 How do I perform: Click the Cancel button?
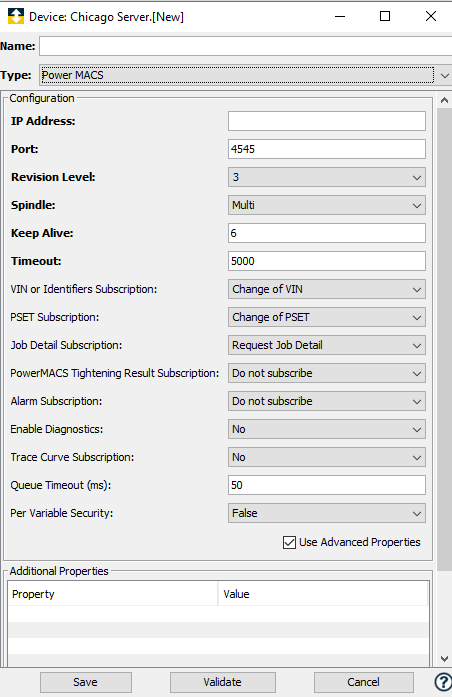click(364, 682)
